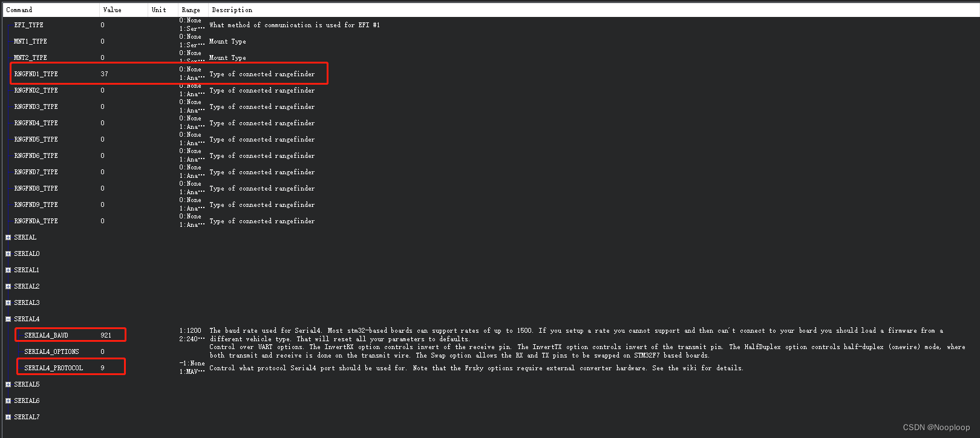
Task: Click the Description column header
Action: pyautogui.click(x=593, y=10)
